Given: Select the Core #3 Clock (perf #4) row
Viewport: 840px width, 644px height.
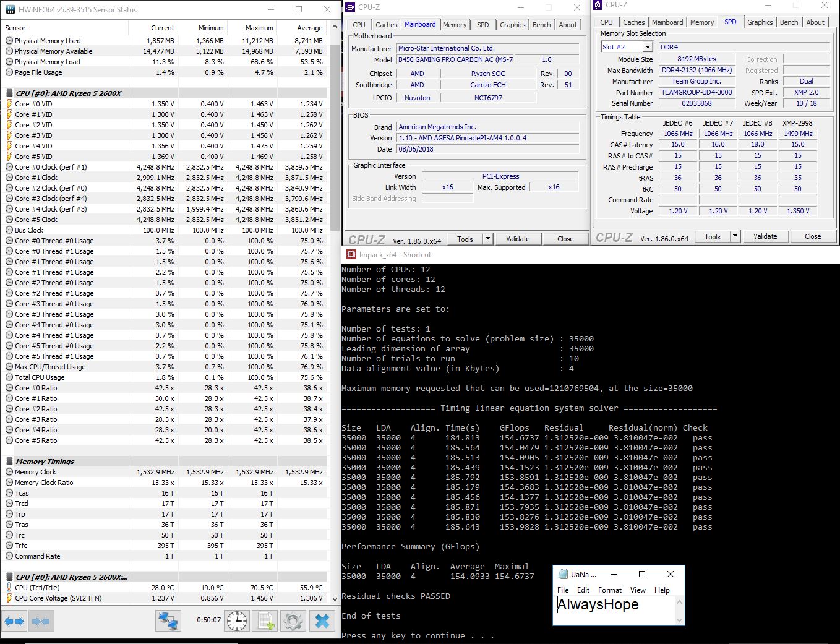Looking at the screenshot, I should coord(165,199).
